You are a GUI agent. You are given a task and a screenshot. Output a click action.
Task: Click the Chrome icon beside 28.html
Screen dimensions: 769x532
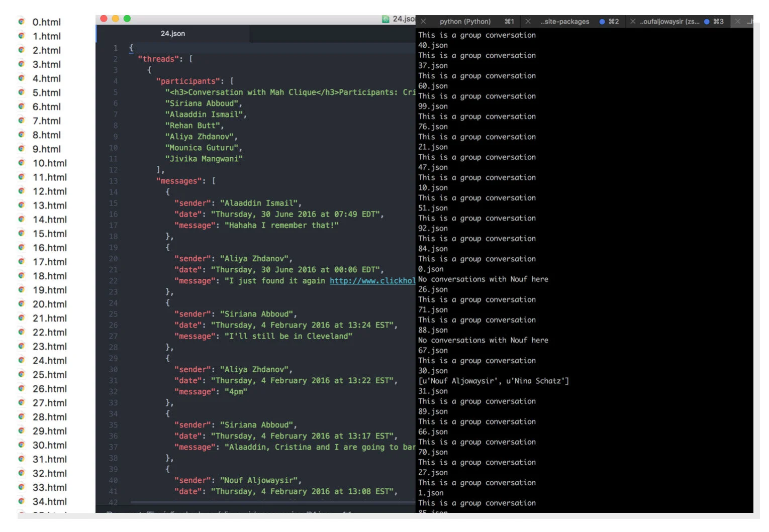22,416
